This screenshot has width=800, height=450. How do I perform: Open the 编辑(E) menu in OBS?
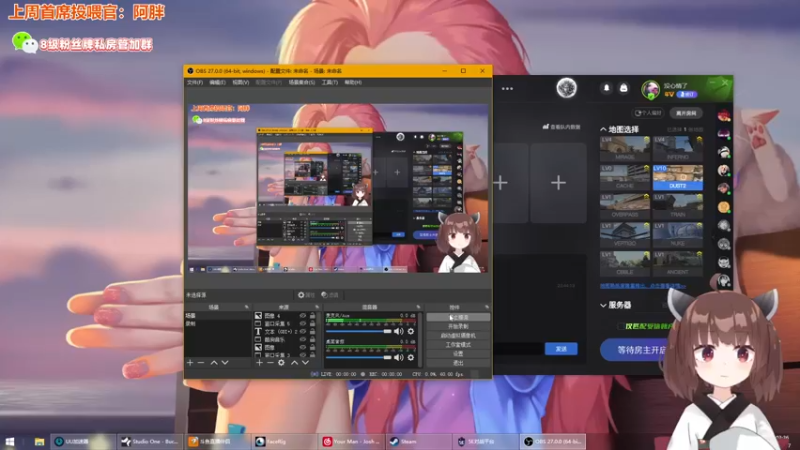(x=217, y=82)
